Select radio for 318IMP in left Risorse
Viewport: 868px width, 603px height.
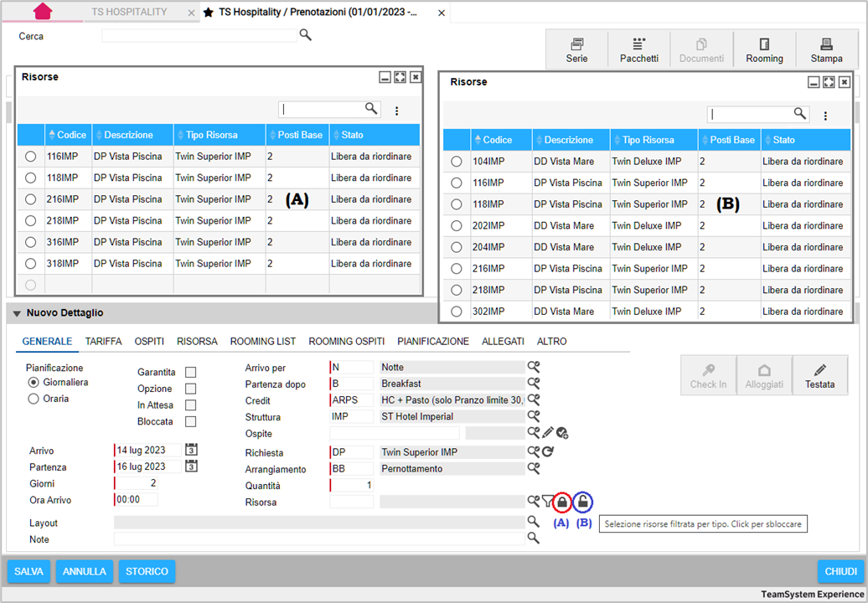click(30, 264)
